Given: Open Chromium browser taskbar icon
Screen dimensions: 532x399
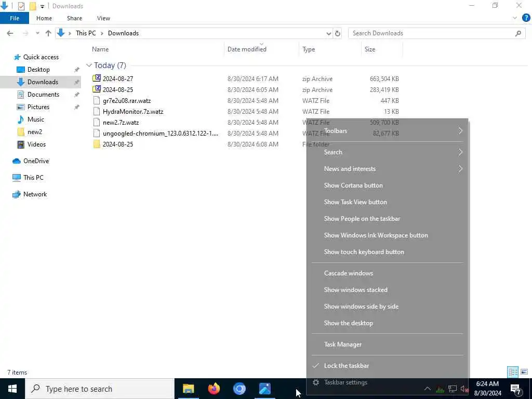Looking at the screenshot, I should (239, 389).
